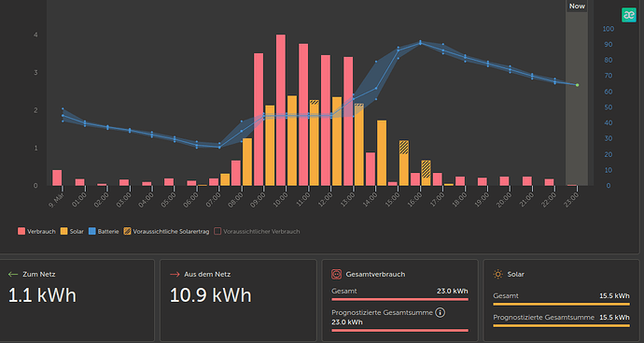
Task: Click the 12:00 axis label
Action: click(325, 200)
